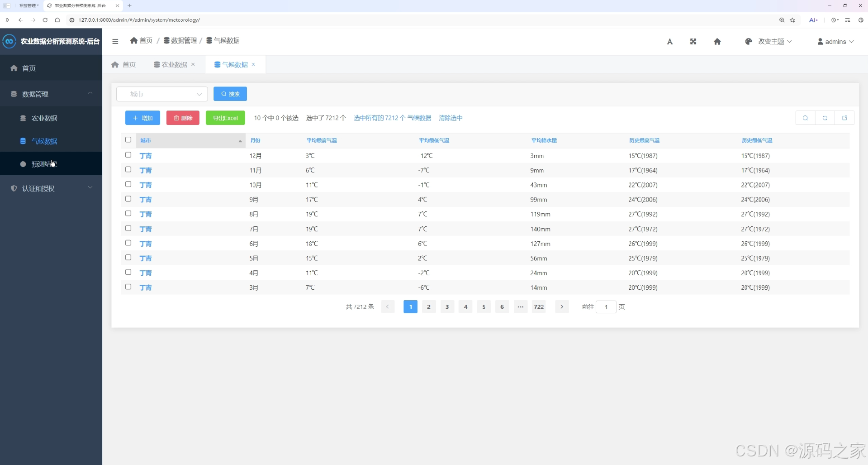The height and width of the screenshot is (465, 868).
Task: Go back with the browser back arrow
Action: point(20,20)
